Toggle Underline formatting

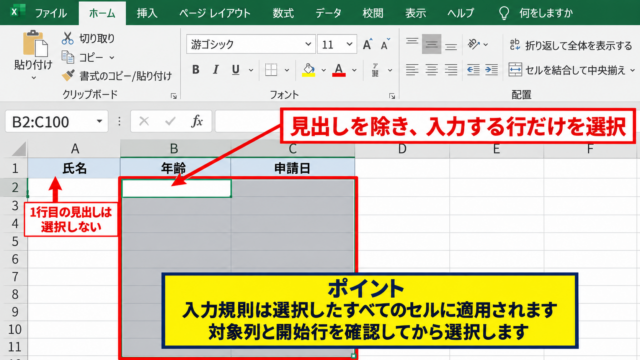(x=236, y=70)
